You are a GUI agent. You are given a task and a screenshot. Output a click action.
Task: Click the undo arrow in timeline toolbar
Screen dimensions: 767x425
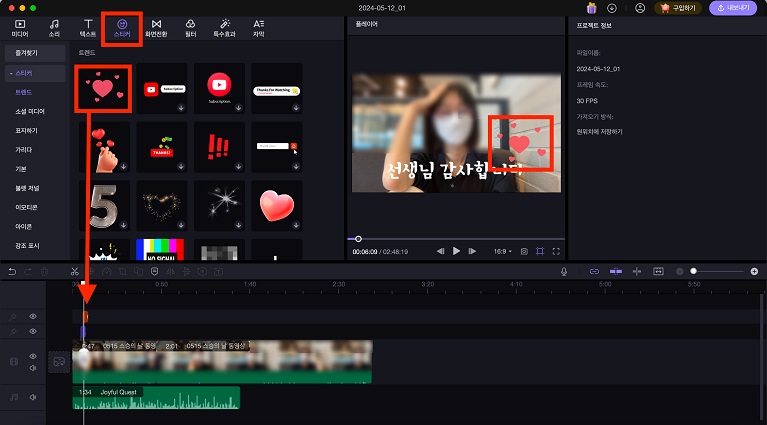click(x=12, y=271)
